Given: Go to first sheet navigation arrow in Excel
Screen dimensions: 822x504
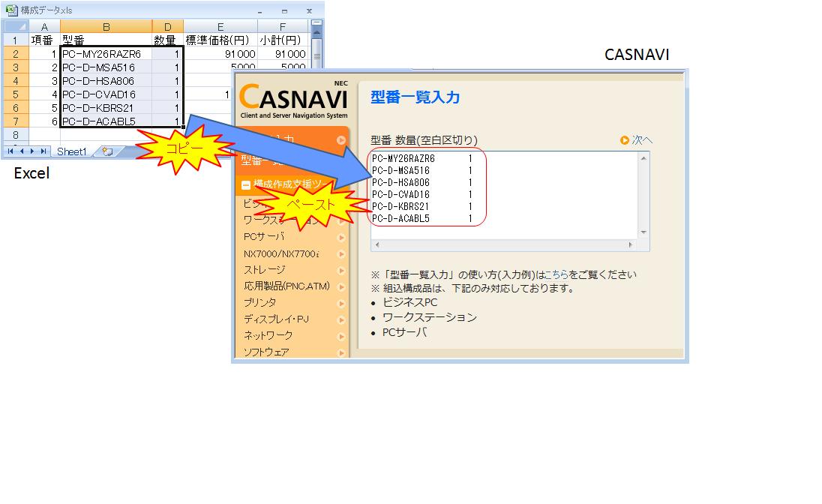Looking at the screenshot, I should point(10,151).
